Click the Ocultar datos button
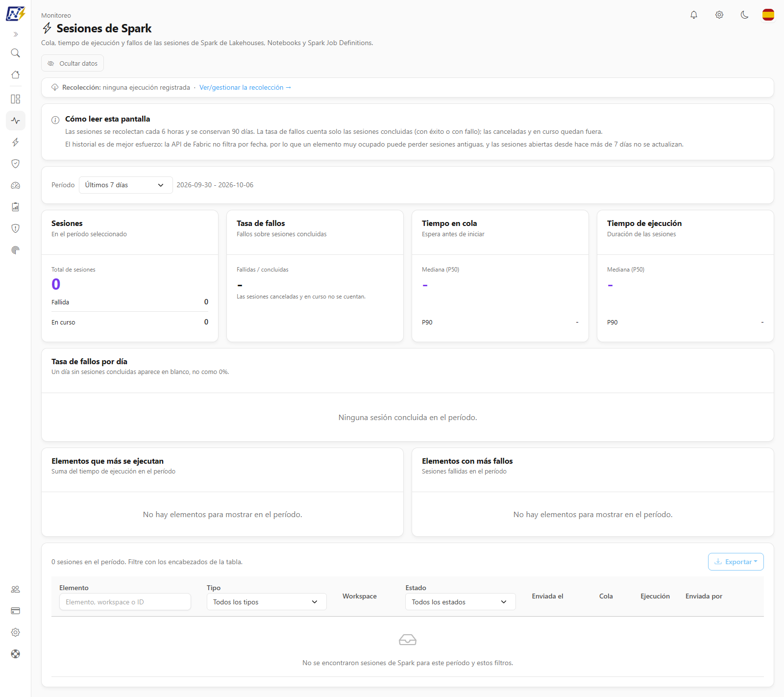Viewport: 784px width, 697px height. click(x=73, y=63)
